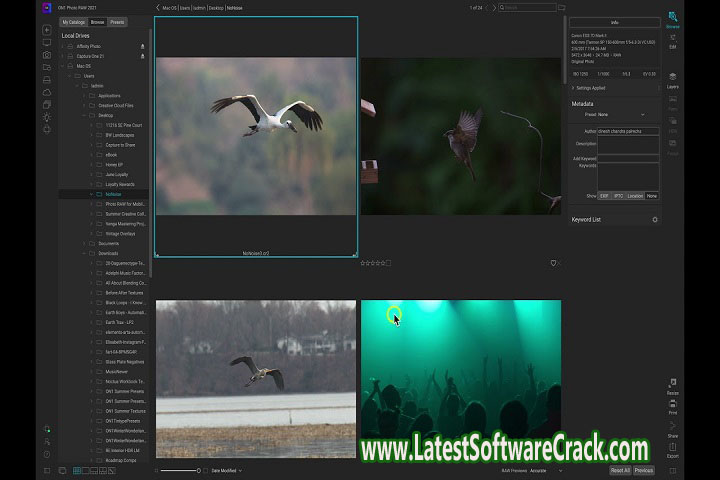This screenshot has width=720, height=480.
Task: Click the Desktop breadcrumb in path bar
Action: click(216, 8)
